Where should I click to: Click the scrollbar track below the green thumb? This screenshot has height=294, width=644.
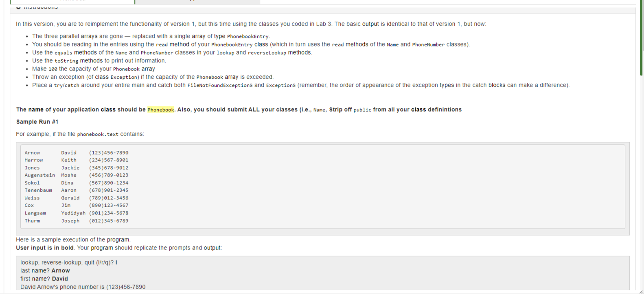coord(641,183)
